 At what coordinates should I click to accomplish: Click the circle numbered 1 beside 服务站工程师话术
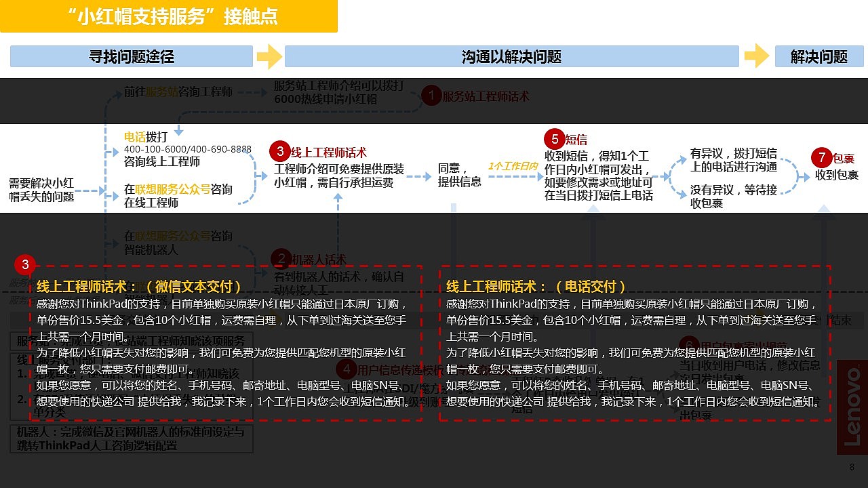431,96
